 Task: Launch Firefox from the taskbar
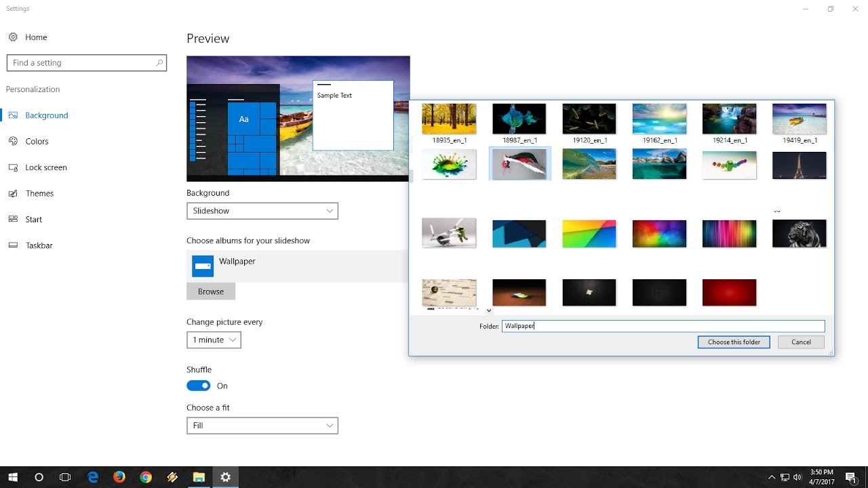119,477
